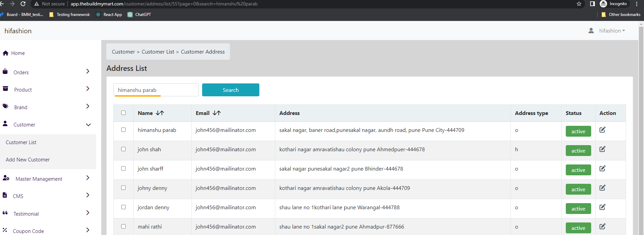This screenshot has width=644, height=235.
Task: Edit jordan denny address entry
Action: pos(602,207)
